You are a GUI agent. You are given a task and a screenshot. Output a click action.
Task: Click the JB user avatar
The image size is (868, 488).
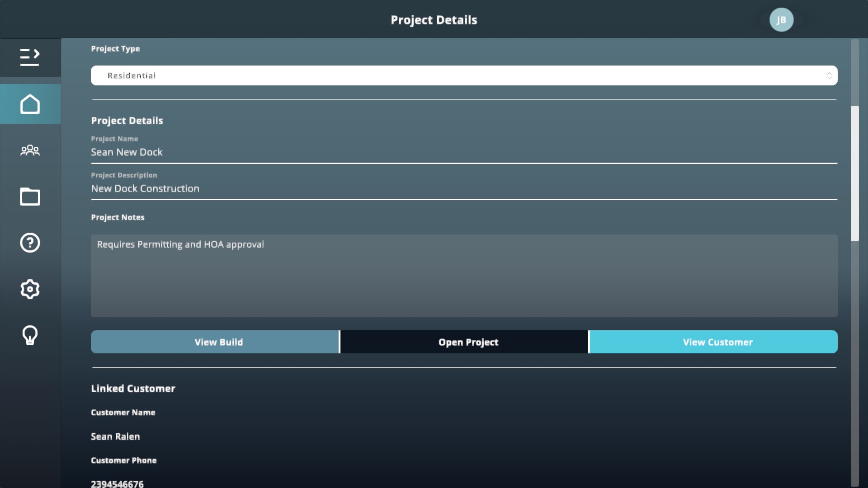point(781,20)
